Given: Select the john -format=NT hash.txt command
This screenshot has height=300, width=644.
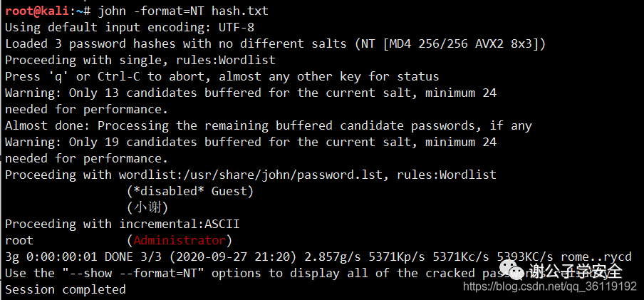Looking at the screenshot, I should tap(183, 11).
